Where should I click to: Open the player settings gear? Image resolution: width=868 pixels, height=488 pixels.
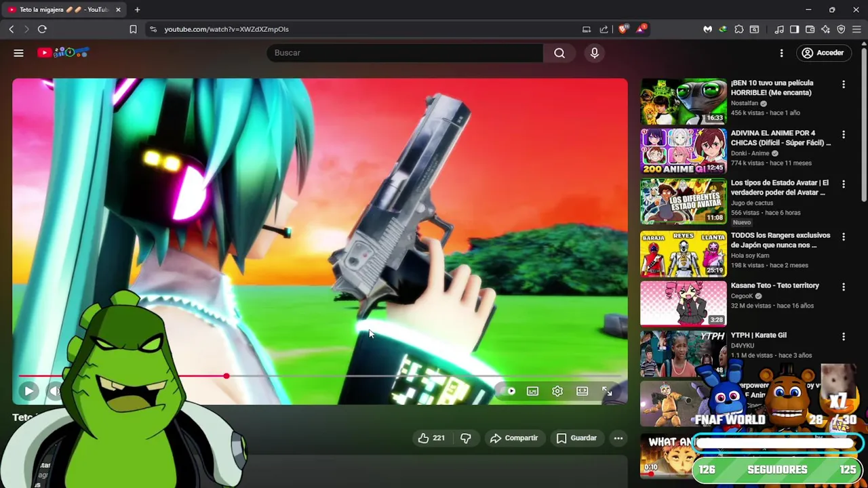[x=557, y=391]
